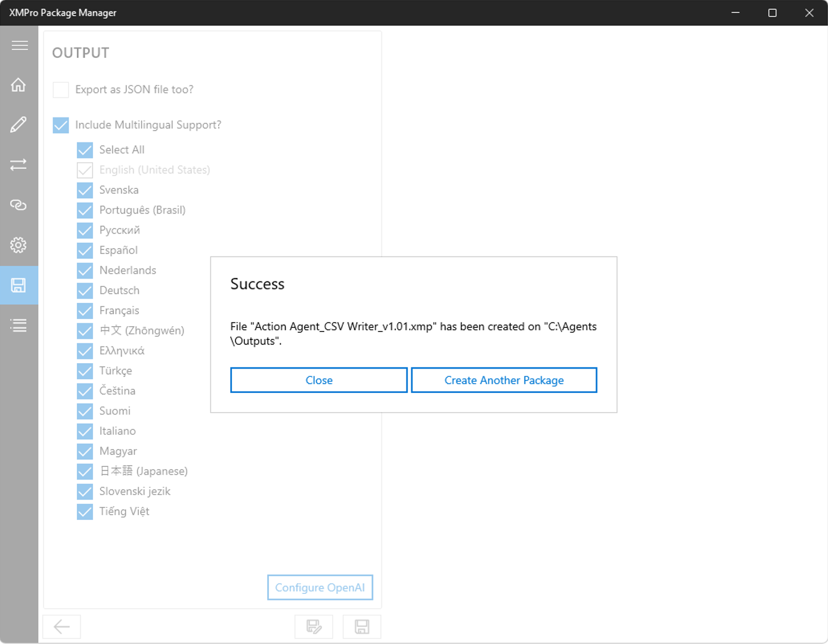Deselect the Tiếng Việt language checkbox
This screenshot has height=644, width=828.
click(85, 512)
